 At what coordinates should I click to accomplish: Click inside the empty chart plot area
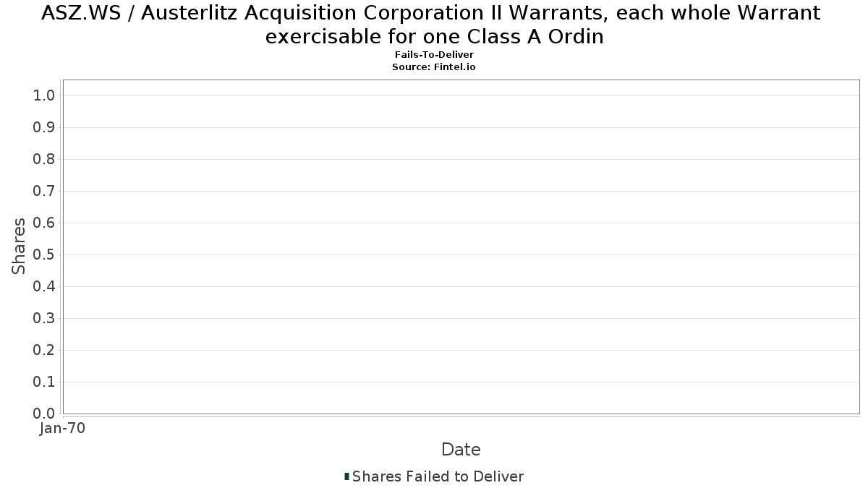461,247
